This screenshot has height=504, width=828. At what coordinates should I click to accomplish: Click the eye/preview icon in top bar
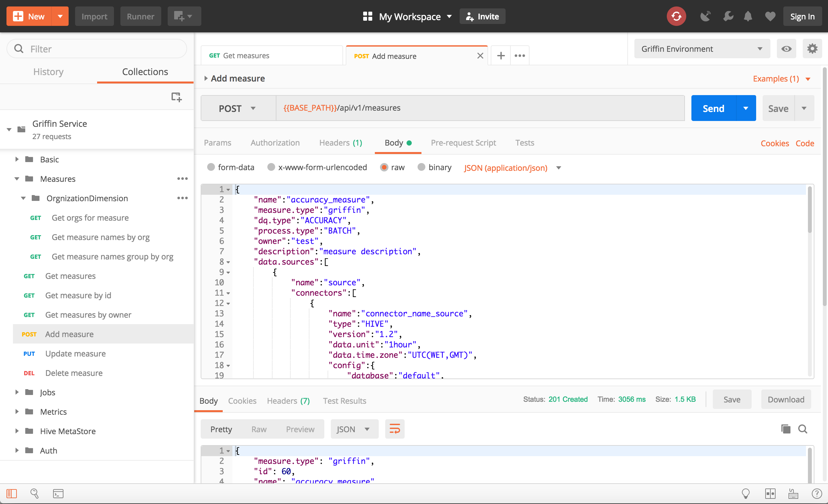[787, 49]
